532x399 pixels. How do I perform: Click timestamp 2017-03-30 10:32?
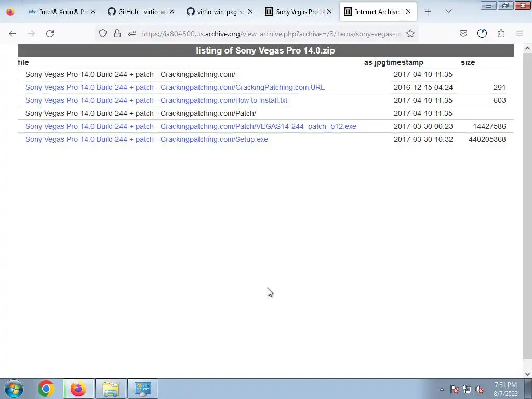[423, 139]
